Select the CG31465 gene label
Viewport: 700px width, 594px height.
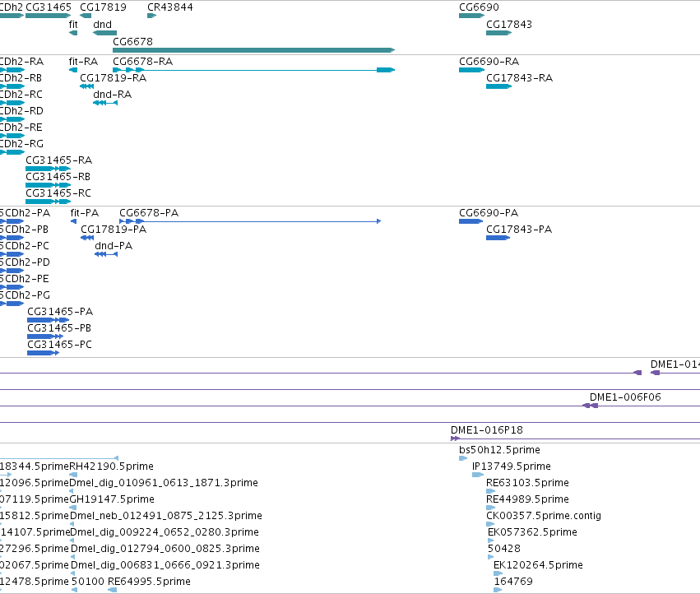click(49, 7)
